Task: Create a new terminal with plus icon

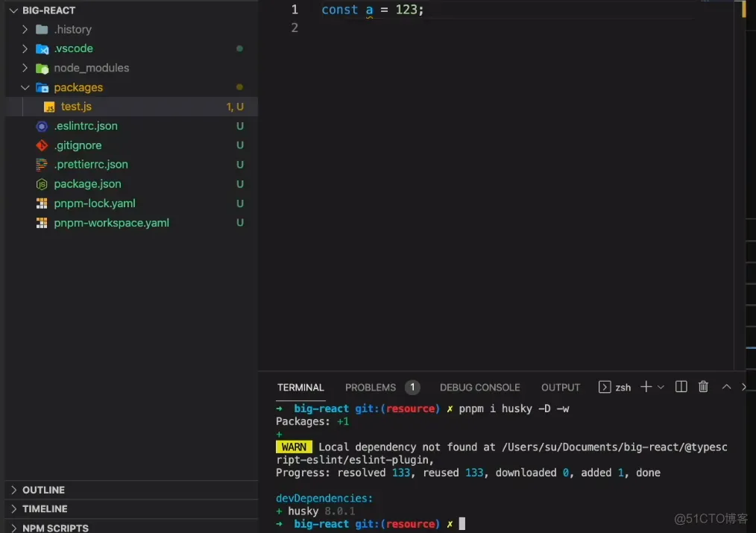Action: click(646, 386)
